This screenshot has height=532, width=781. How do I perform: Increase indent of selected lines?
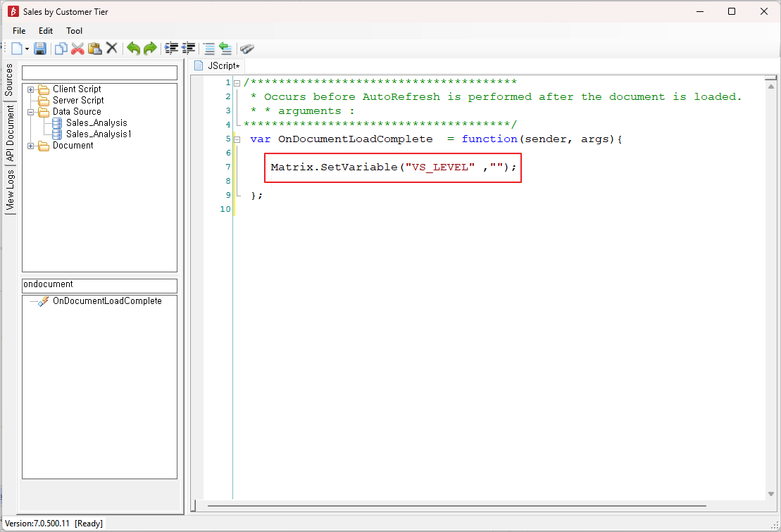(171, 49)
